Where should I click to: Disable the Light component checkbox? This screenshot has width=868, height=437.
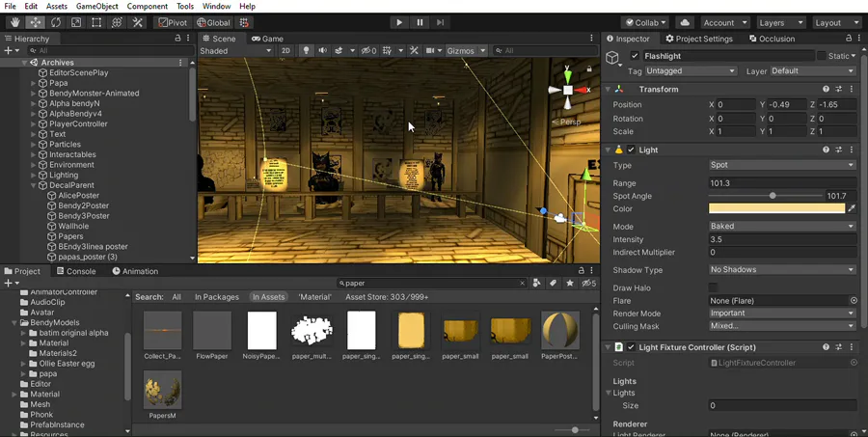631,150
